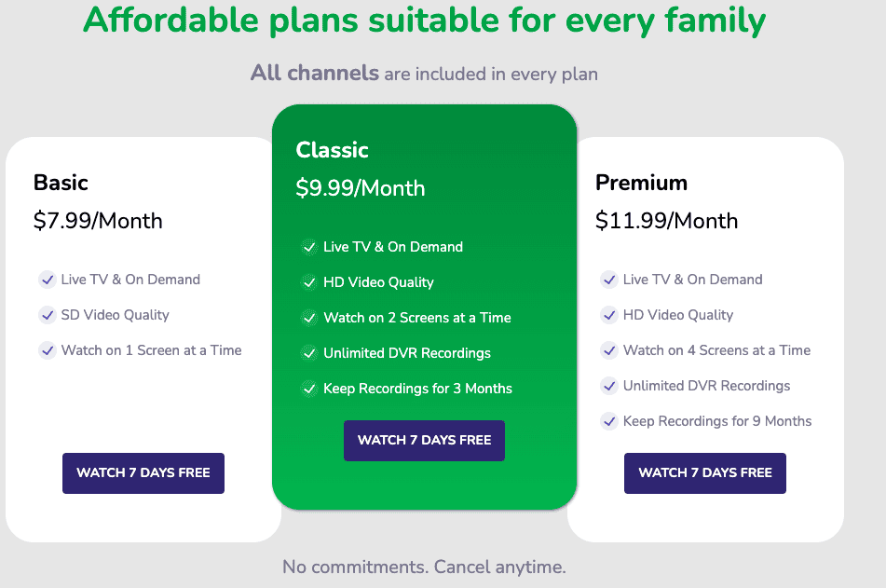Click the Basic plan's Live TV & On Demand checkmark
Screen dimensions: 886x588
[x=48, y=280]
